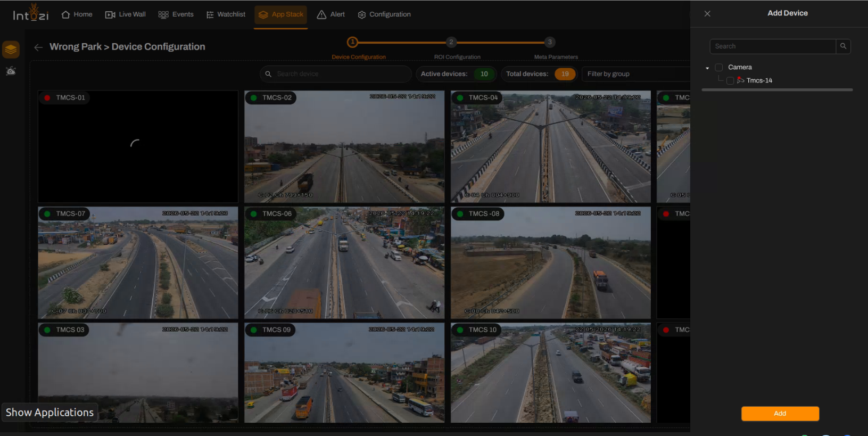Click the Add Device horizontal scrollbar
Viewport: 868px width, 436px height.
[x=778, y=90]
